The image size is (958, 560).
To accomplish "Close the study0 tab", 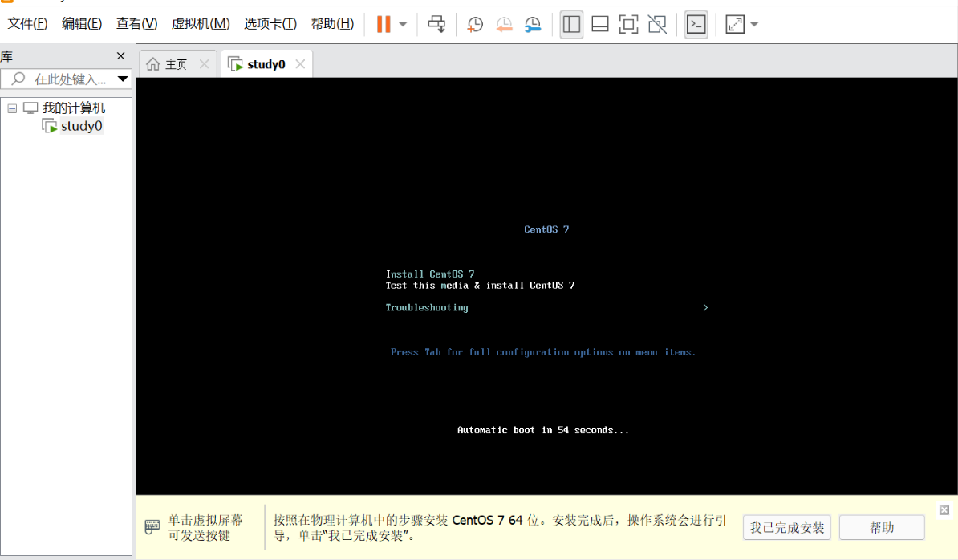I will tap(300, 64).
